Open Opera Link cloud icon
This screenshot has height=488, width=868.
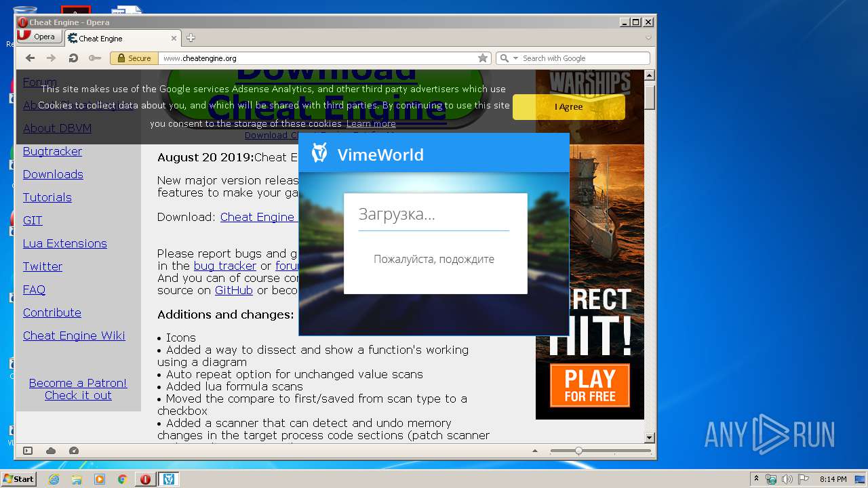point(51,451)
